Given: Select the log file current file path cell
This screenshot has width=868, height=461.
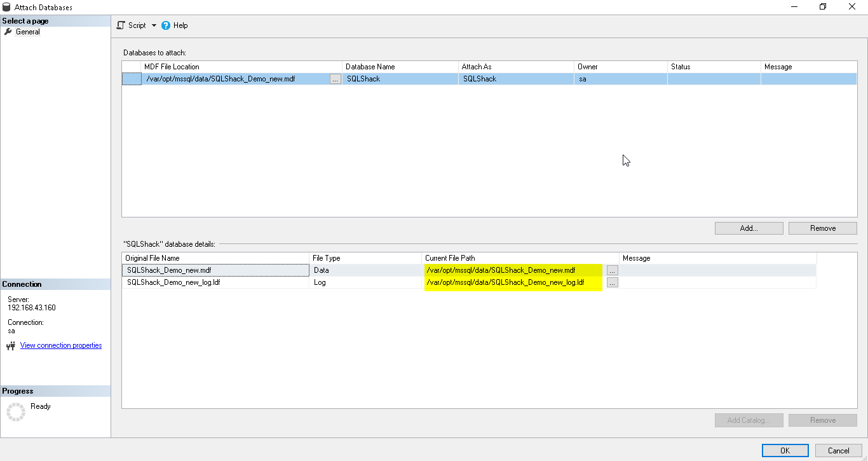Looking at the screenshot, I should click(513, 282).
